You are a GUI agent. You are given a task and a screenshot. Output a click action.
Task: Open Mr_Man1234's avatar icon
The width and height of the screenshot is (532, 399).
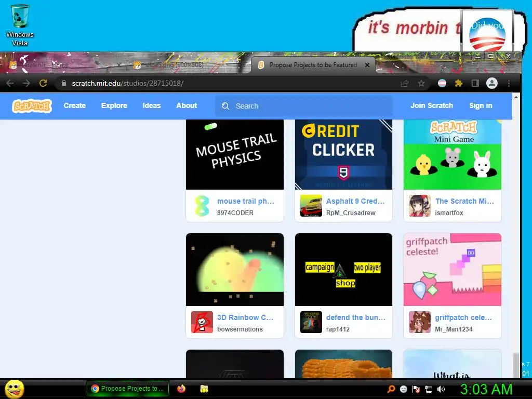point(420,322)
